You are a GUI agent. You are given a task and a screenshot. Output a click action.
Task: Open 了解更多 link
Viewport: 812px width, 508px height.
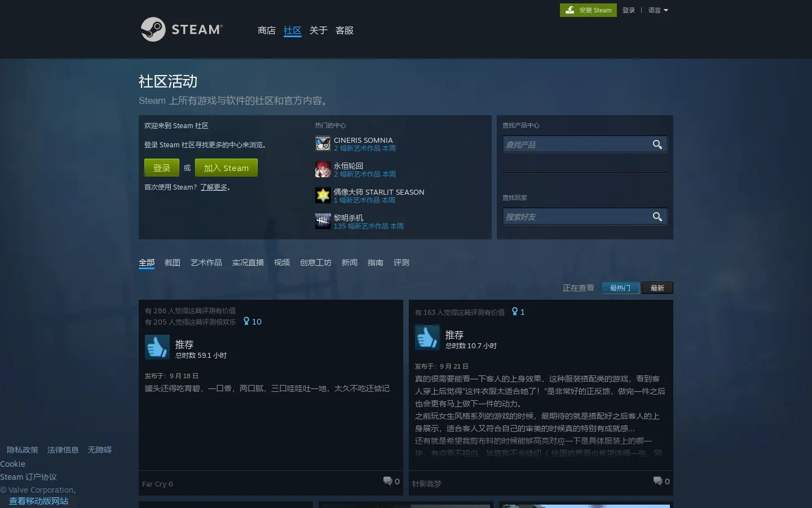(214, 187)
